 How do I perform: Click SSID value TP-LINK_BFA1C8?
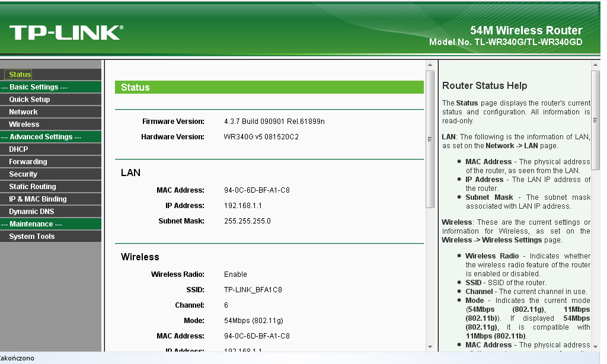[253, 290]
